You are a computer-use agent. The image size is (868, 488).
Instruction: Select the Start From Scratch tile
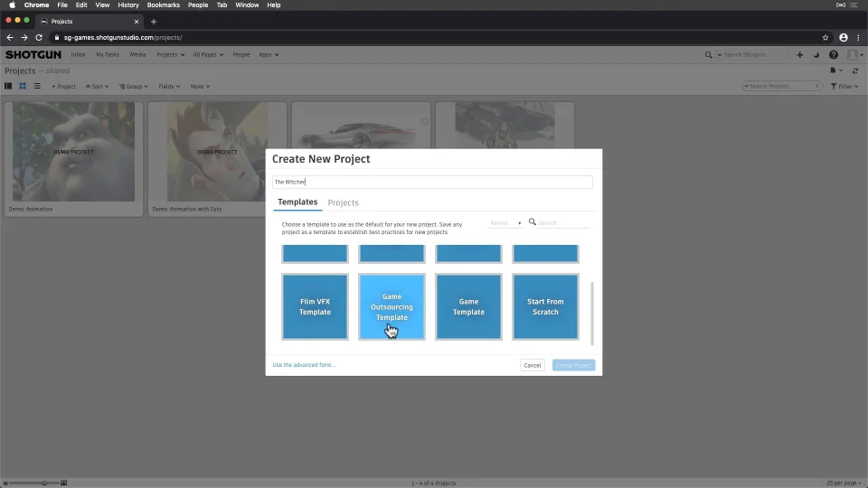click(x=545, y=306)
